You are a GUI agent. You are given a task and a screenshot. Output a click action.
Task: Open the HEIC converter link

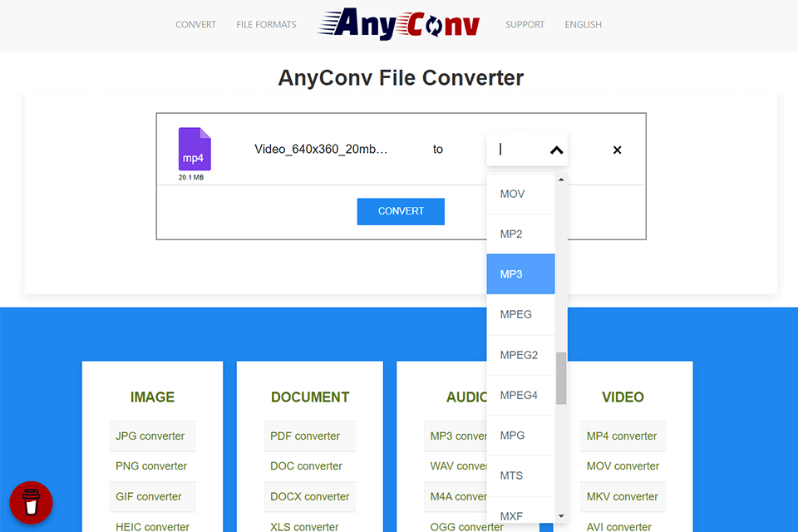point(152,526)
